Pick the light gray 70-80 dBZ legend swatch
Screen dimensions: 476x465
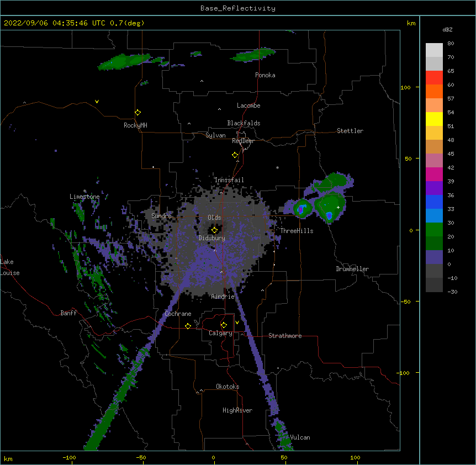(434, 50)
